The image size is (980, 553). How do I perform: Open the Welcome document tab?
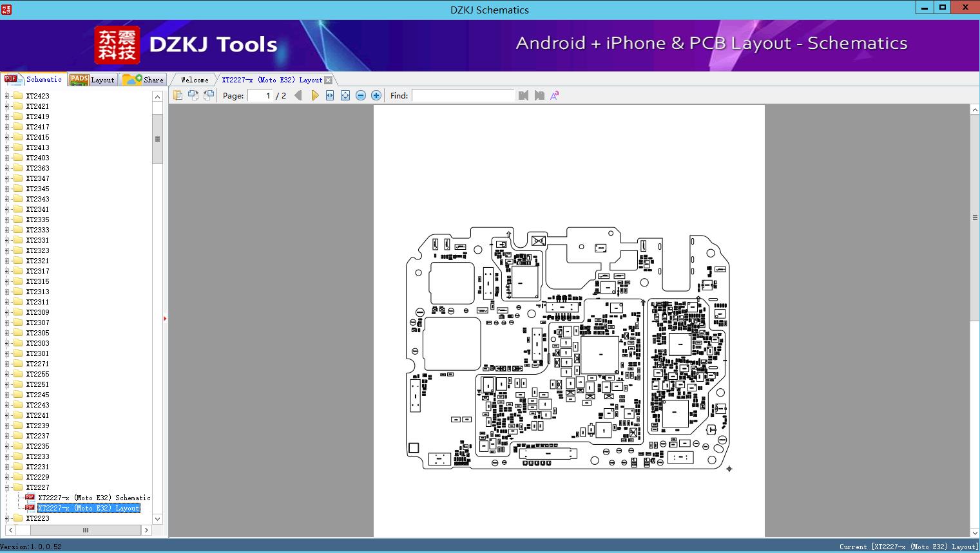tap(194, 80)
